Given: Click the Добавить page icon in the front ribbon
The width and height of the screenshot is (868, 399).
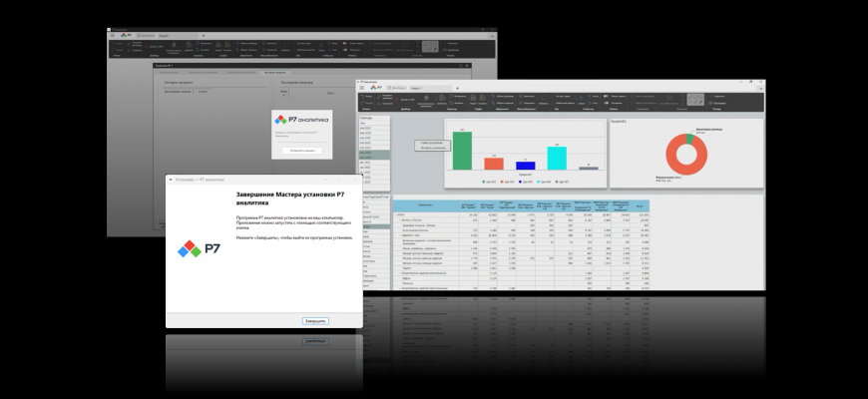Looking at the screenshot, I should [x=442, y=98].
